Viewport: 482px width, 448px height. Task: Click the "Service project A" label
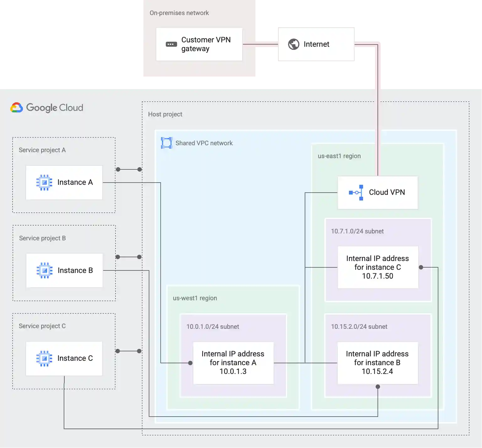[42, 150]
